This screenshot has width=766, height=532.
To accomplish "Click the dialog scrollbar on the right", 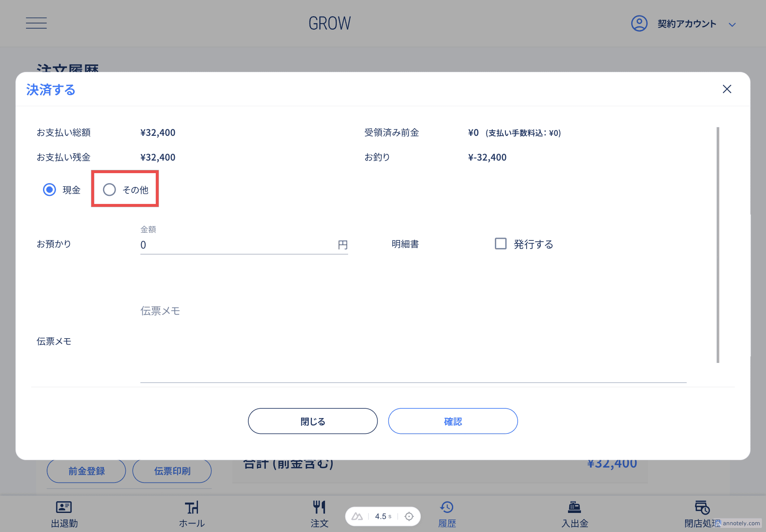I will coord(718,243).
